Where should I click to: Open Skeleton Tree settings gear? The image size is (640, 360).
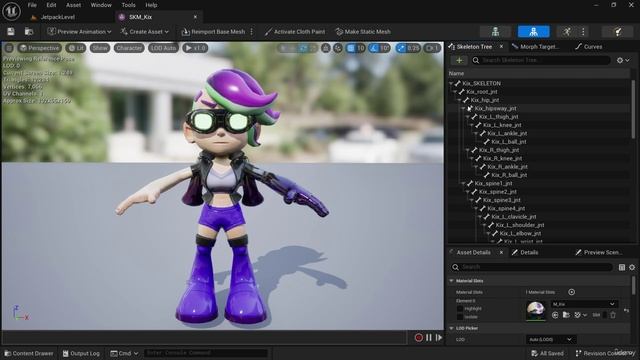pyautogui.click(x=623, y=60)
